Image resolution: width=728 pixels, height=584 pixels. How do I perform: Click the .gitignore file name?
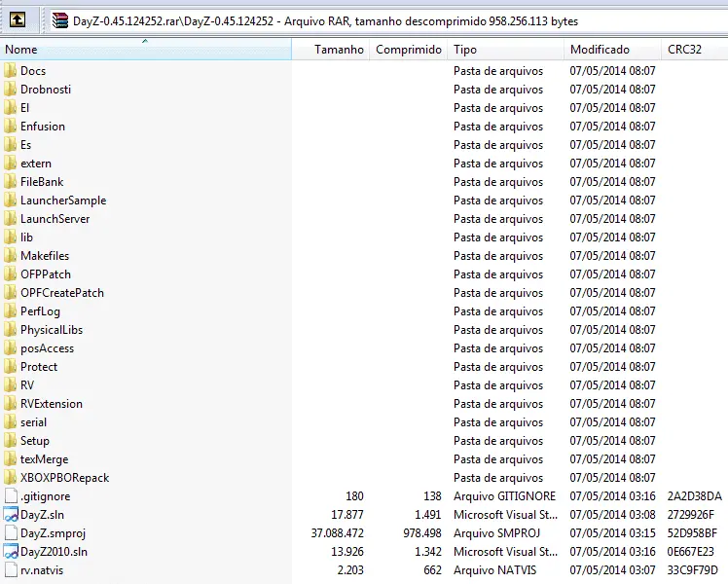[x=46, y=496]
